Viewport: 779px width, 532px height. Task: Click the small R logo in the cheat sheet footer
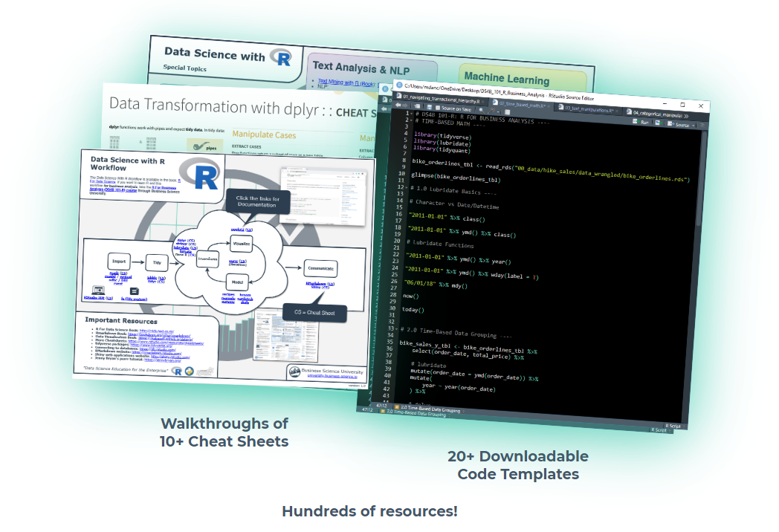tap(178, 371)
